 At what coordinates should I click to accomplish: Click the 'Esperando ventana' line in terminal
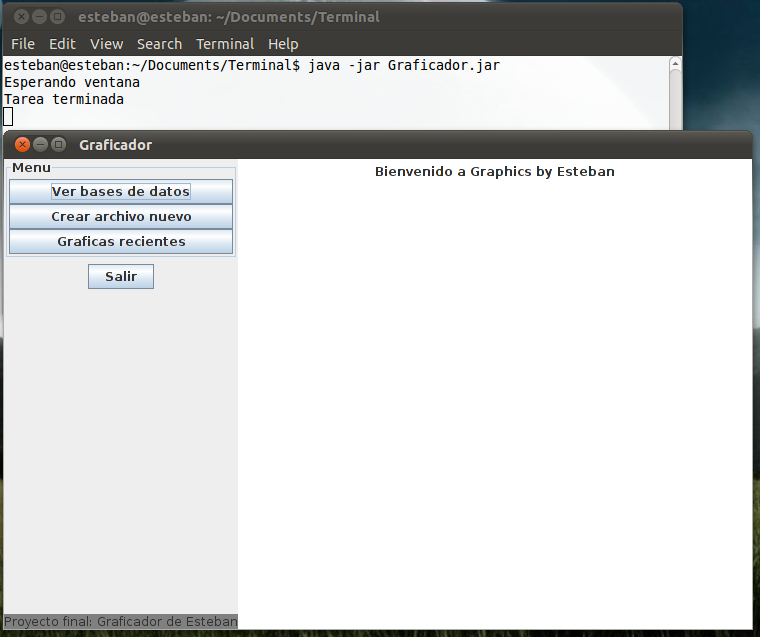pyautogui.click(x=72, y=82)
